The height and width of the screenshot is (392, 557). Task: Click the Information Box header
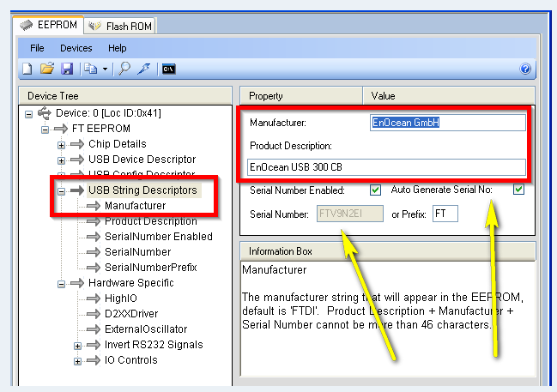coord(388,251)
